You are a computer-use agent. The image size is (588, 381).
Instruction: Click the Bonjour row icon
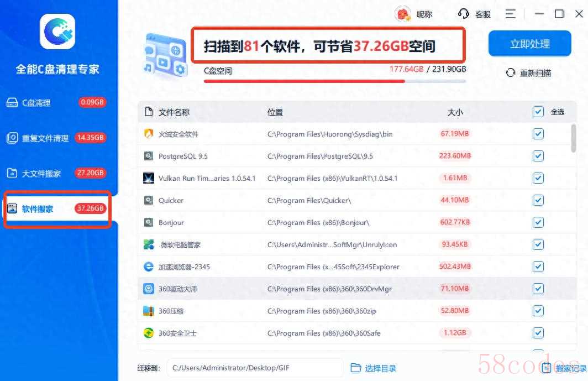(149, 222)
